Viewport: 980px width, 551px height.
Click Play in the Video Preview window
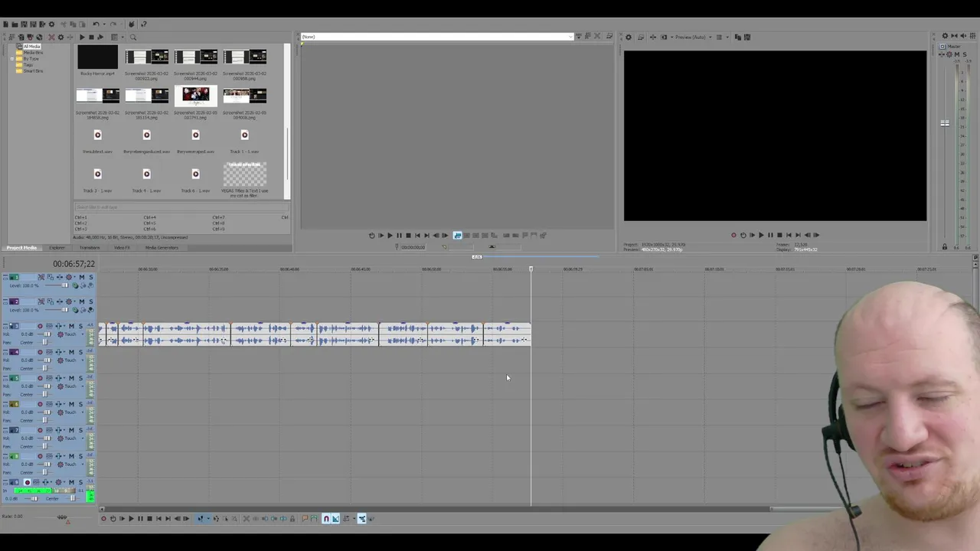pyautogui.click(x=760, y=235)
